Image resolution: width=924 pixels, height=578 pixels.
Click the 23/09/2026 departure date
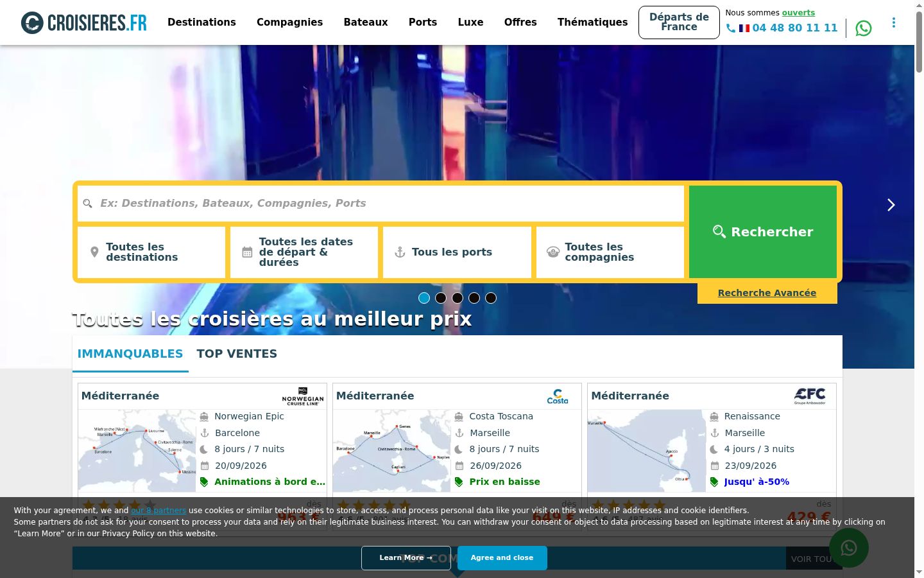tap(750, 466)
